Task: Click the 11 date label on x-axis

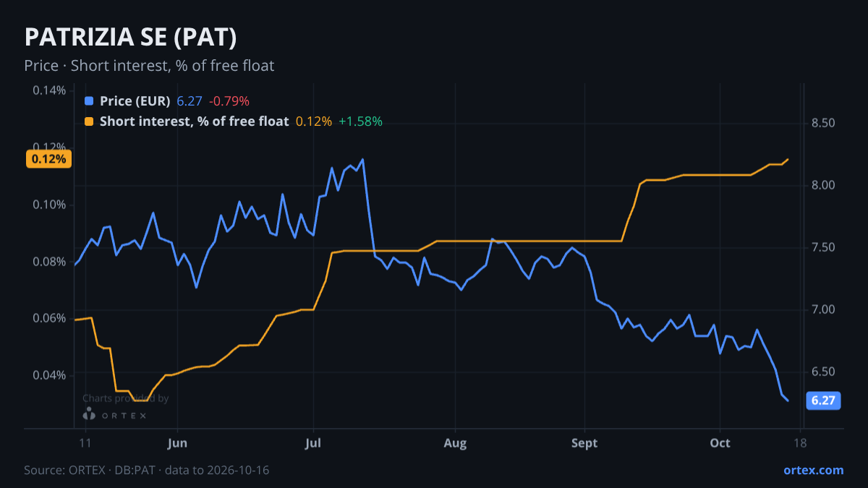Action: click(x=85, y=443)
